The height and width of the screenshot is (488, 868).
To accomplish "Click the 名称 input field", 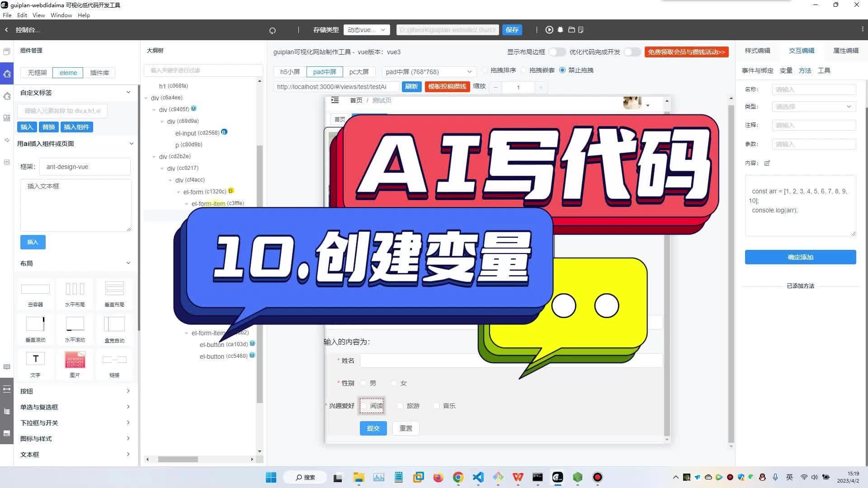I will coord(814,89).
